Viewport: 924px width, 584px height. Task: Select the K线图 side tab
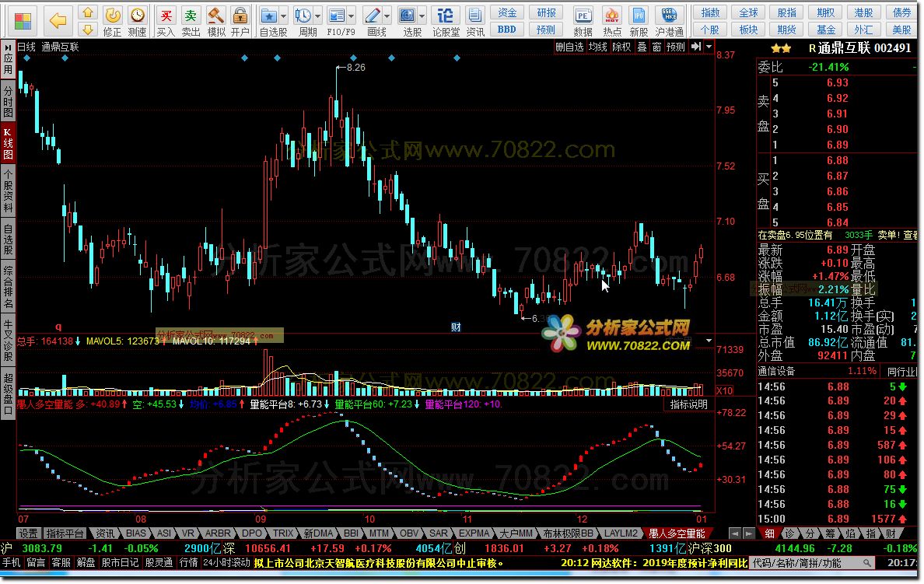click(x=8, y=142)
